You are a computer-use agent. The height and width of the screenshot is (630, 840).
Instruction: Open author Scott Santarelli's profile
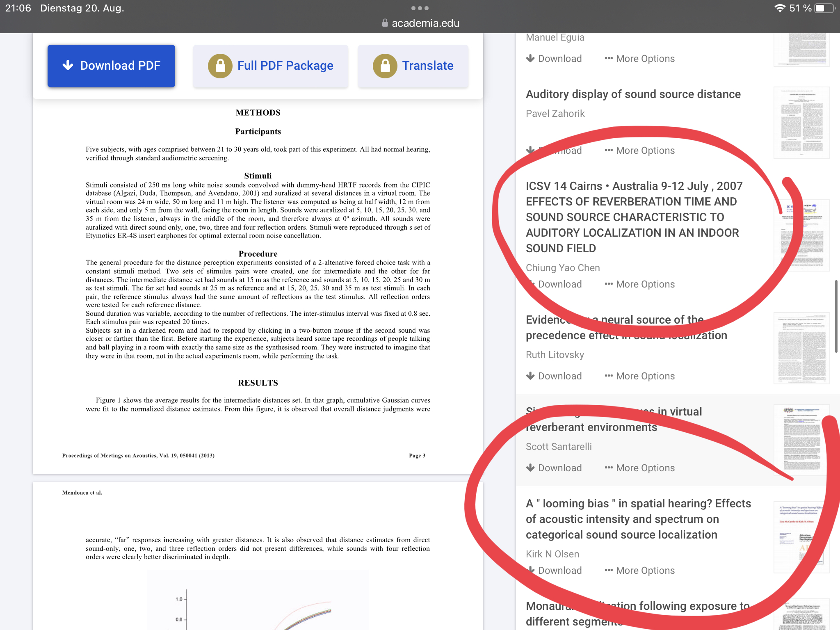tap(559, 447)
